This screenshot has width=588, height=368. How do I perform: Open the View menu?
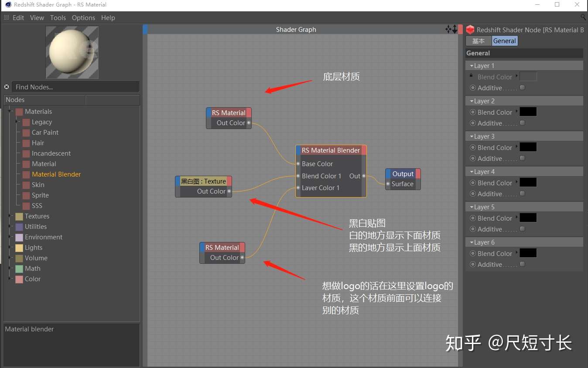[37, 17]
